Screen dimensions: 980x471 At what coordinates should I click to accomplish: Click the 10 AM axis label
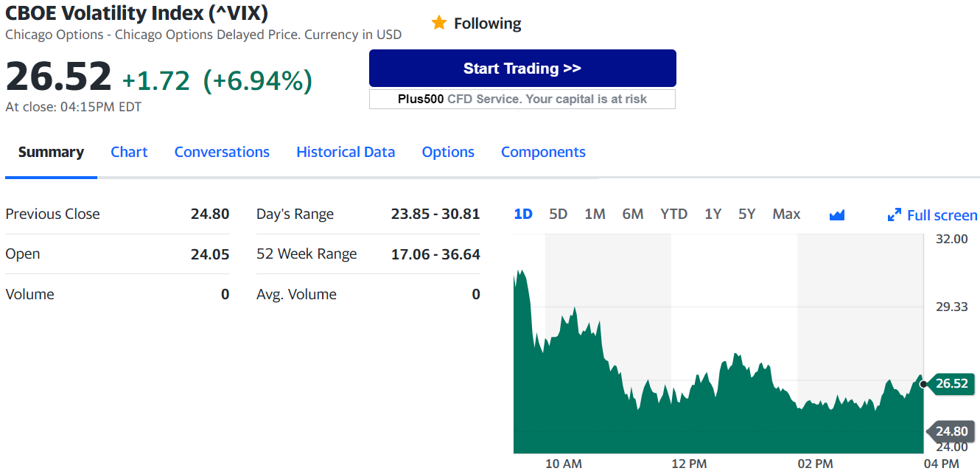click(x=564, y=464)
